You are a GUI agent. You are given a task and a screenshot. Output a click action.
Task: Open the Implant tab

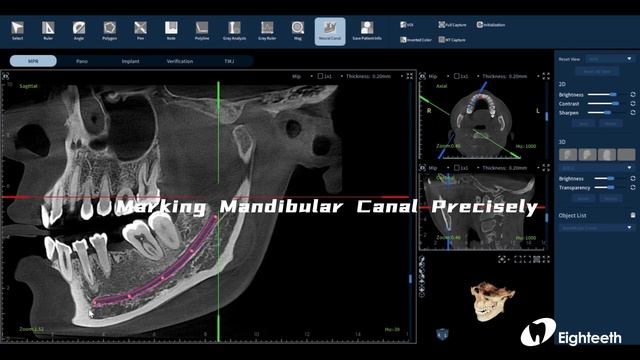(x=131, y=61)
